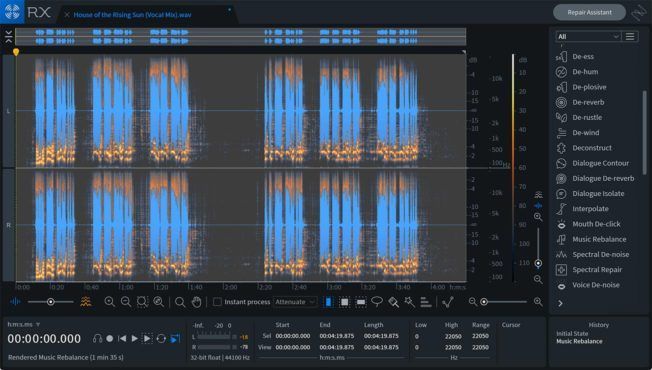Toggle the L channel selector
This screenshot has width=652, height=370.
pyautogui.click(x=8, y=111)
